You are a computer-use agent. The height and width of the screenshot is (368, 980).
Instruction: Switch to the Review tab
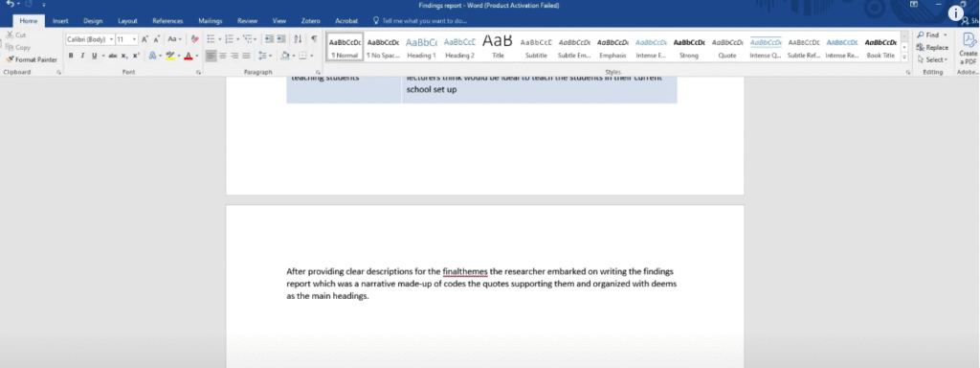tap(247, 21)
